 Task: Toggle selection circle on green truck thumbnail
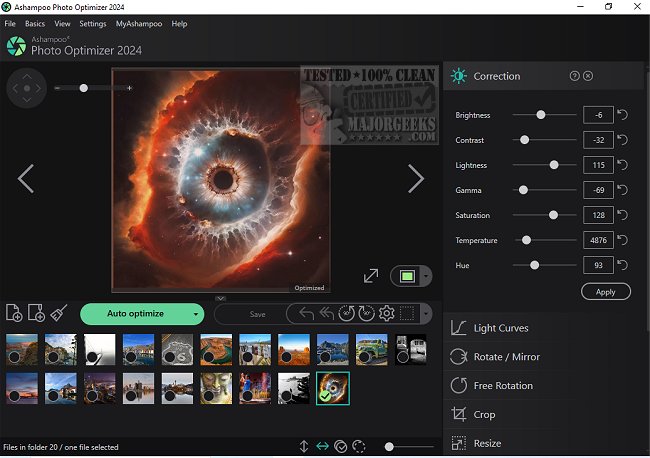pyautogui.click(x=364, y=357)
